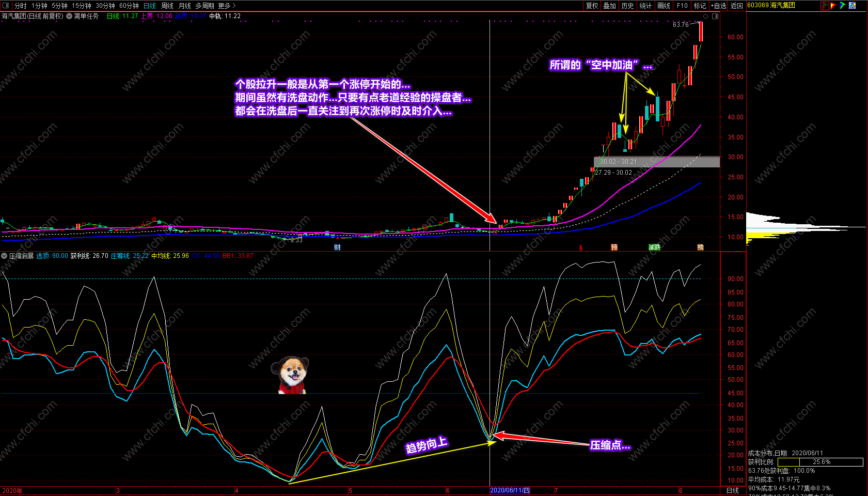
Task: Click the dog mascot image in the indicator panel
Action: click(290, 375)
